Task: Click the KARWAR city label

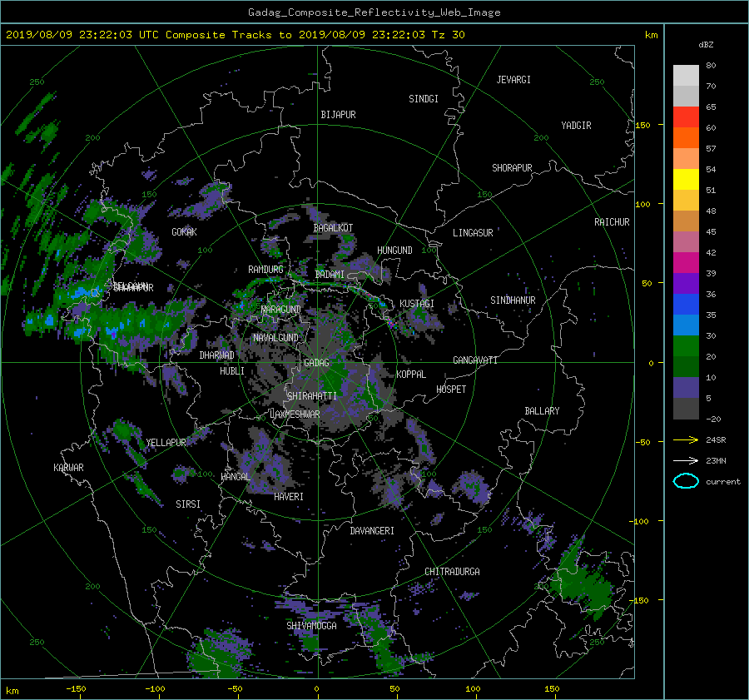Action: tap(68, 468)
